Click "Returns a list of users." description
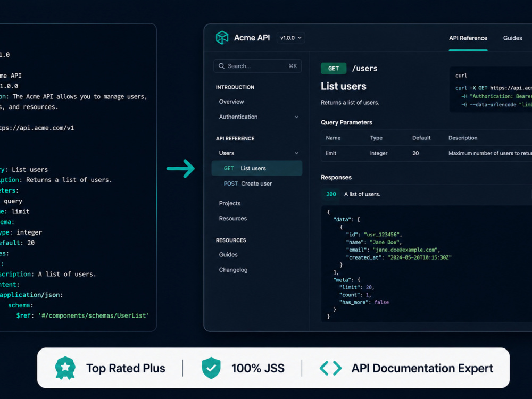 (x=350, y=103)
